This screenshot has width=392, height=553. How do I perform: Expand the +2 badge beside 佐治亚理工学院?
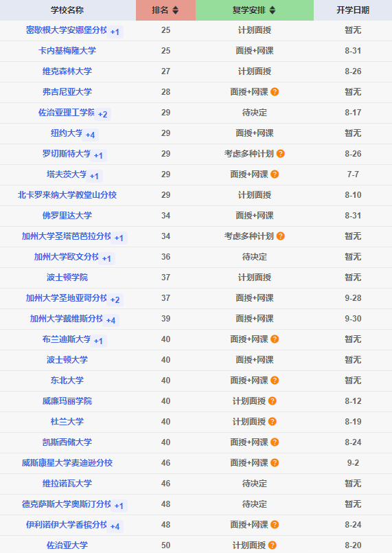coord(102,114)
